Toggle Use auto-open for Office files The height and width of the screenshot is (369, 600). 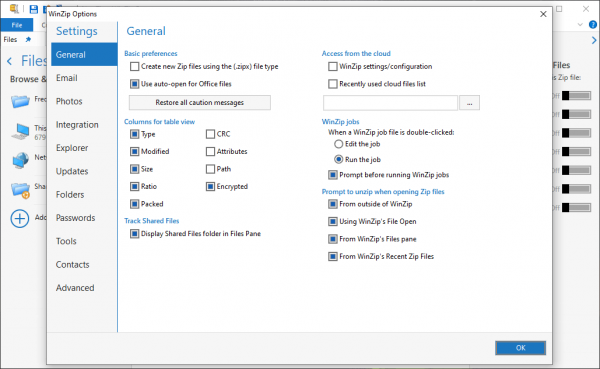(x=134, y=84)
